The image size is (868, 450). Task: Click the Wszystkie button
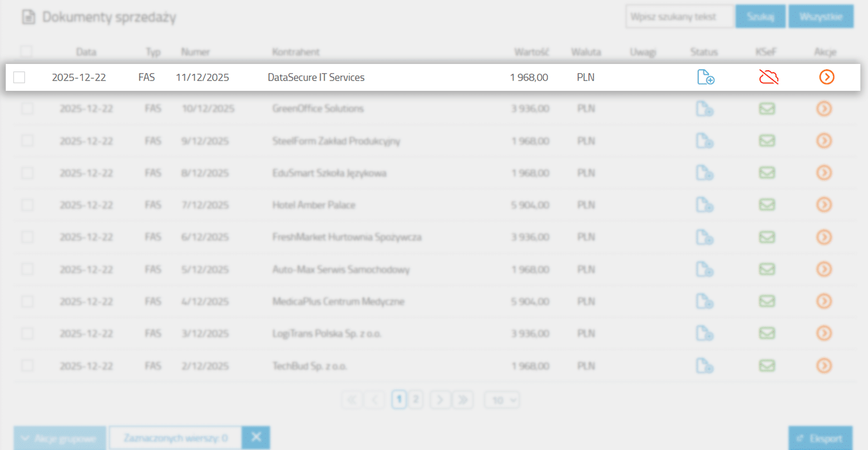821,17
